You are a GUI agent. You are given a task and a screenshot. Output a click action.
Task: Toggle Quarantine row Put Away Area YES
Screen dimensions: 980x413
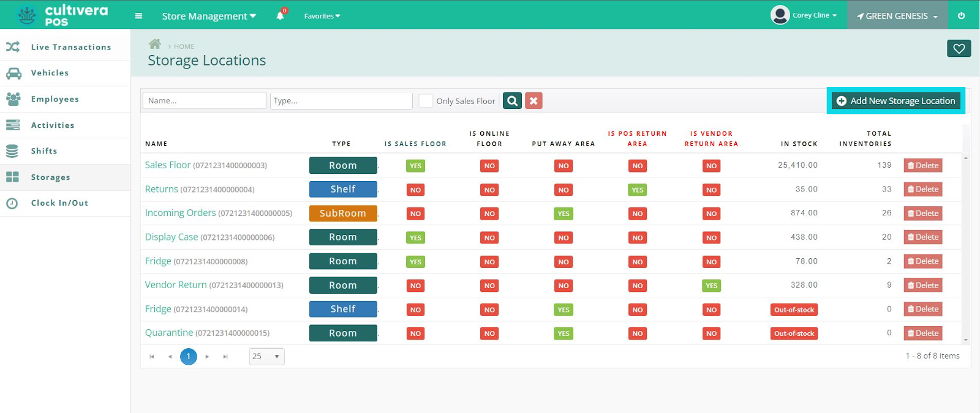[563, 333]
